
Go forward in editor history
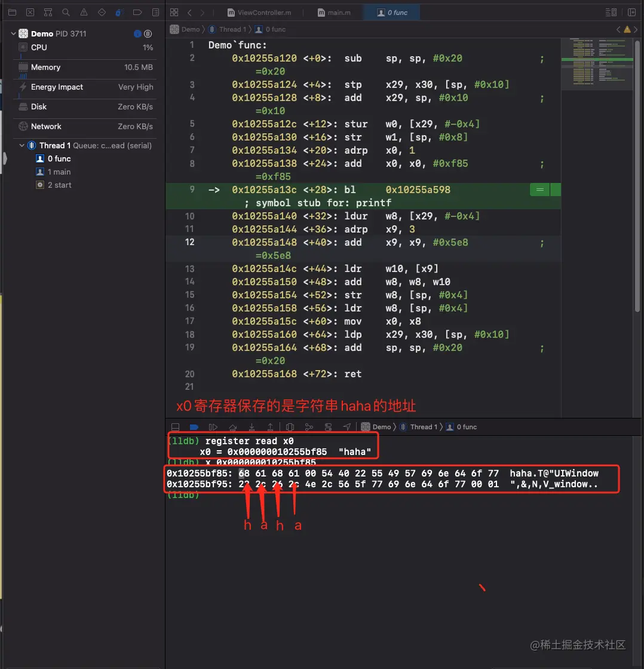coord(203,13)
